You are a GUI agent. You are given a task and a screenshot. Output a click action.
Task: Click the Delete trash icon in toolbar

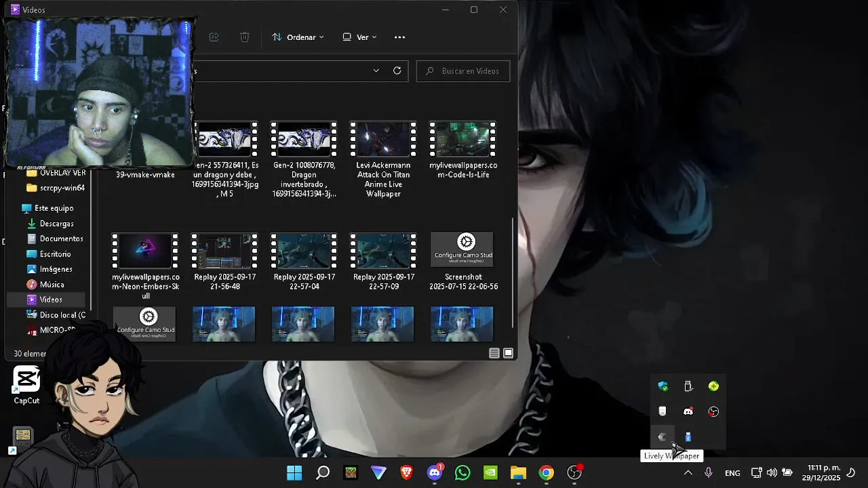pyautogui.click(x=245, y=37)
